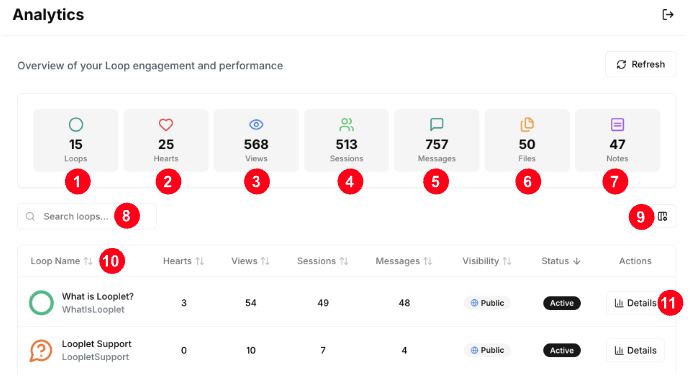Image resolution: width=690 pixels, height=382 pixels.
Task: Click sessions value 49 in first row
Action: [x=323, y=303]
